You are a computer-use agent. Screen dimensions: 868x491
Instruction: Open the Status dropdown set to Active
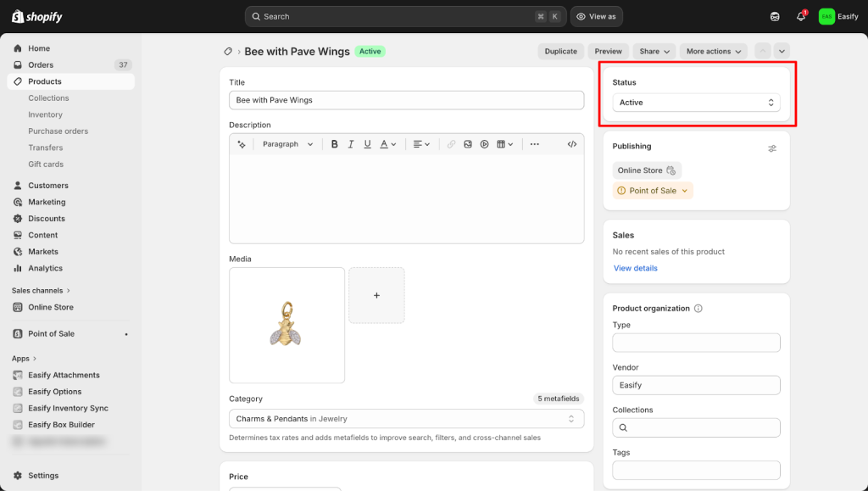click(x=696, y=103)
